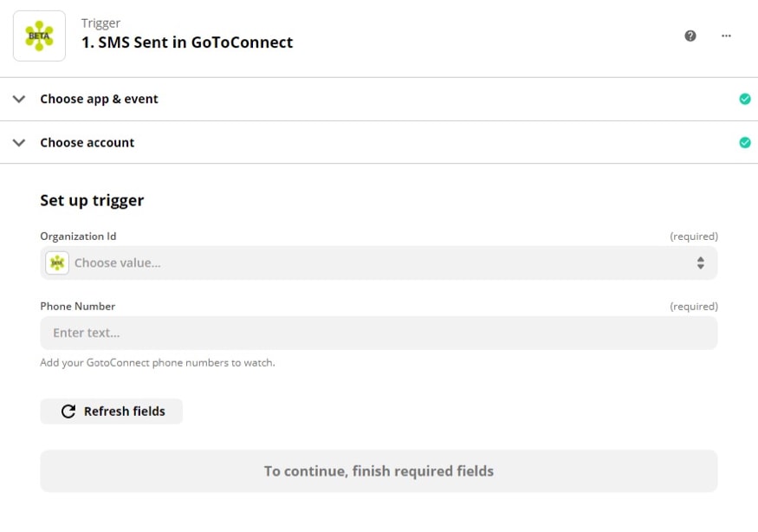Screen dimensions: 758x532
Task: Select the Choose account section title
Action: pyautogui.click(x=87, y=142)
